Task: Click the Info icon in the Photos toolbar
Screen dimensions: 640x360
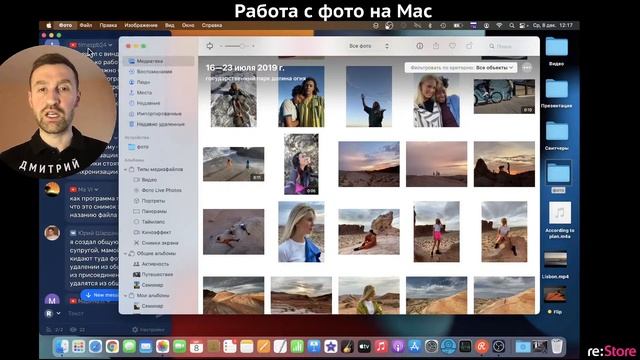Action: (x=420, y=46)
